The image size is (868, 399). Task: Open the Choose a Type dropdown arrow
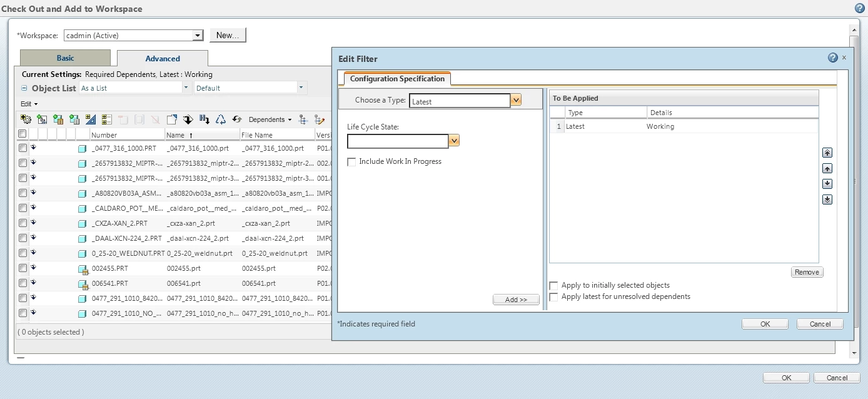[516, 100]
